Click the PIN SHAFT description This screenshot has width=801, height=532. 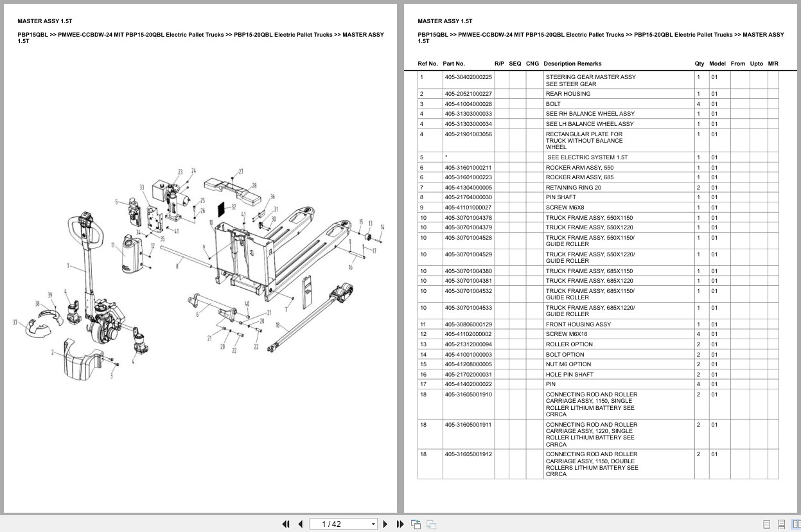click(561, 197)
